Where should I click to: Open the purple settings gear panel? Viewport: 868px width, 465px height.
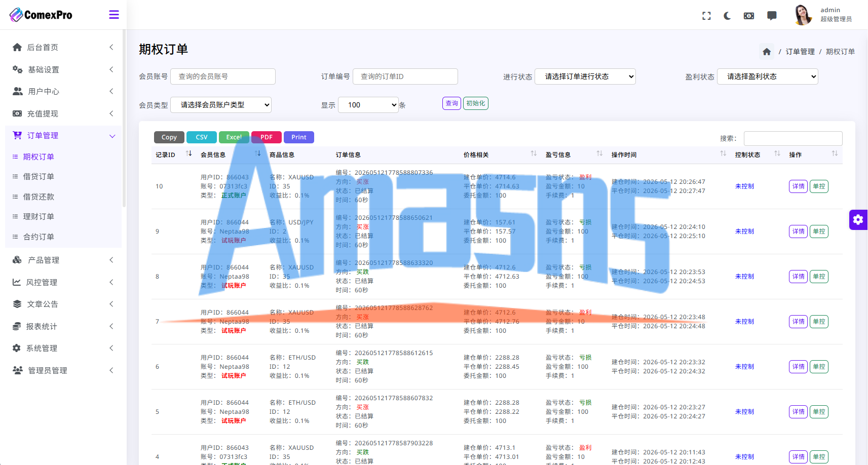tap(858, 220)
